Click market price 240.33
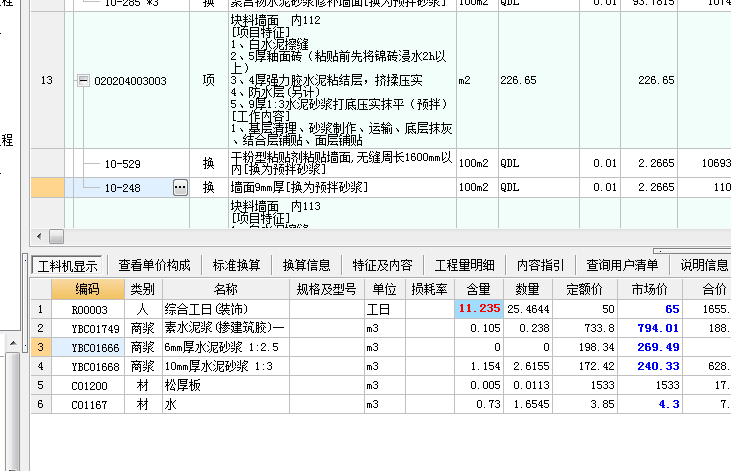Image resolution: width=731 pixels, height=471 pixels. (650, 367)
